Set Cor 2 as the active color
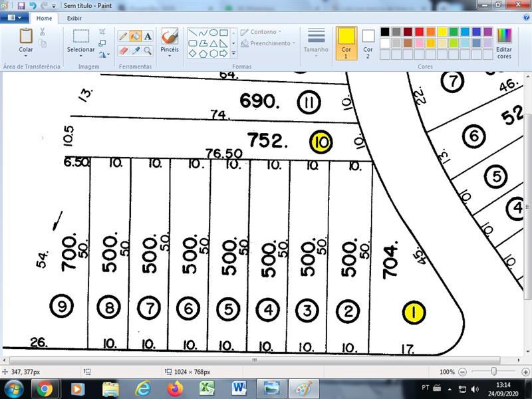This screenshot has height=399, width=532. (368, 43)
